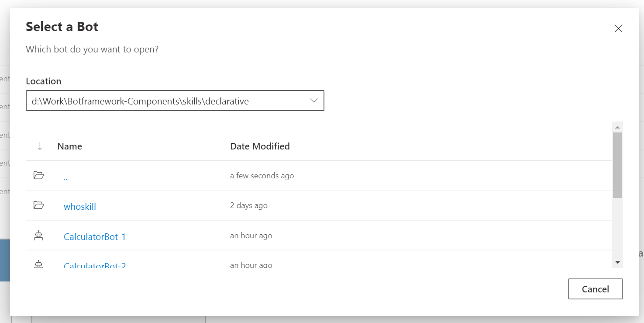Toggle sorting by Date Modified column
The width and height of the screenshot is (644, 323).
tap(260, 146)
